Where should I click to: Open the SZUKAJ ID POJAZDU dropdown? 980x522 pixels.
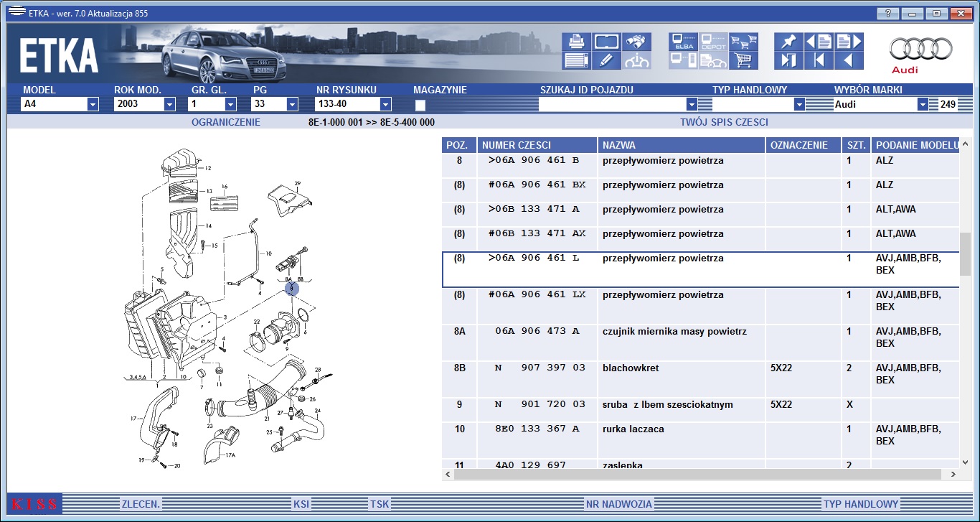(692, 104)
